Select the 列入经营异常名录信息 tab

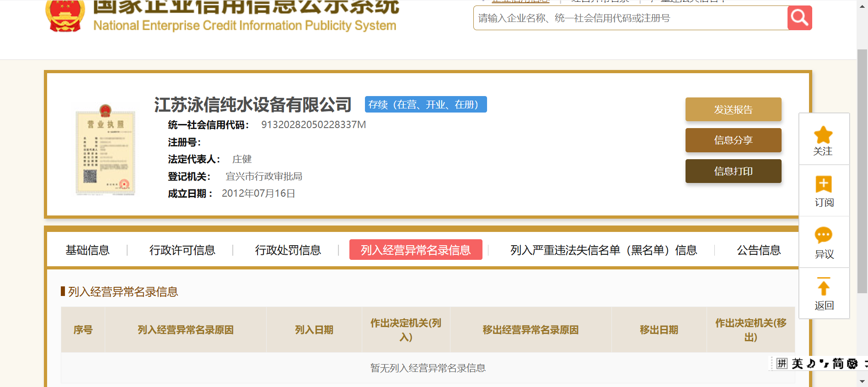416,250
